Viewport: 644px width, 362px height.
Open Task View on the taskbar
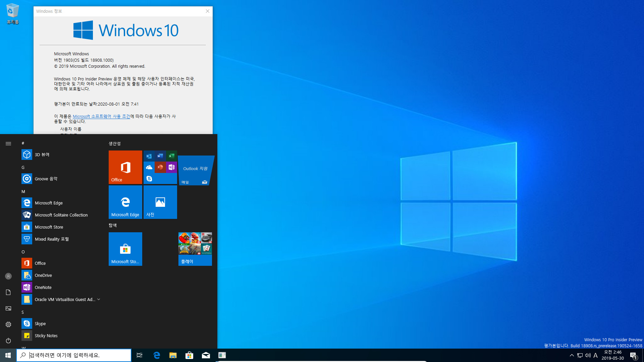(x=140, y=355)
